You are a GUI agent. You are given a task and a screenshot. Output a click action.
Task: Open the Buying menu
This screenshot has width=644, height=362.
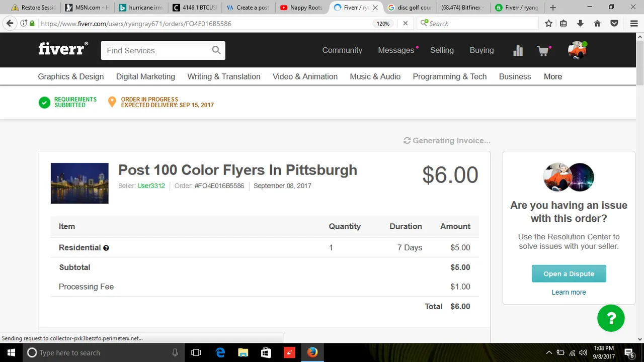click(x=481, y=50)
